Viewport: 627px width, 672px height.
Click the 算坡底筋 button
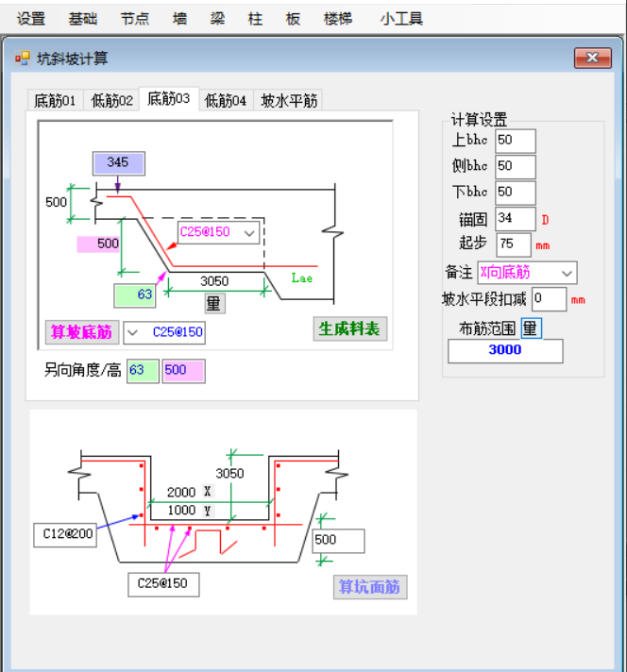[82, 332]
